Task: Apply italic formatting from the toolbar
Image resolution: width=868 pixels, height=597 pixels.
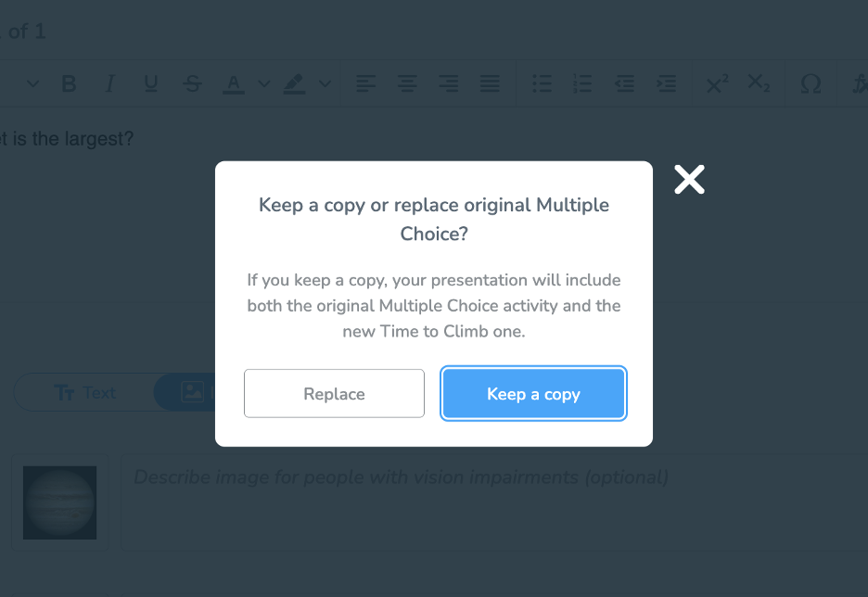Action: [109, 84]
